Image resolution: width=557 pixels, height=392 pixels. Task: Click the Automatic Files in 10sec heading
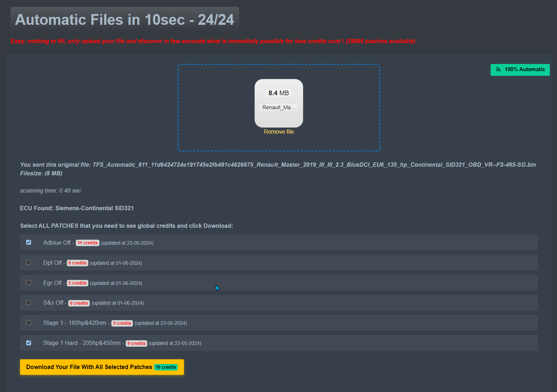pos(125,20)
